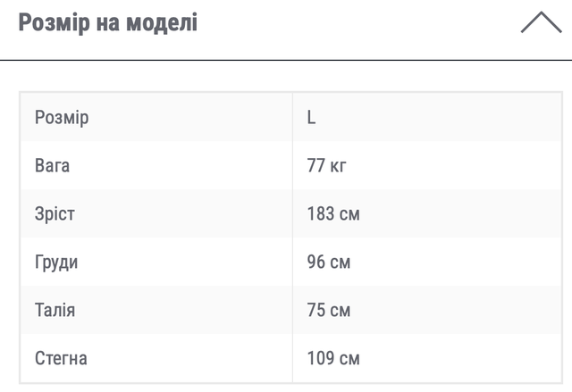This screenshot has width=572, height=392.
Task: Click the 77 кг weight value
Action: tap(327, 166)
